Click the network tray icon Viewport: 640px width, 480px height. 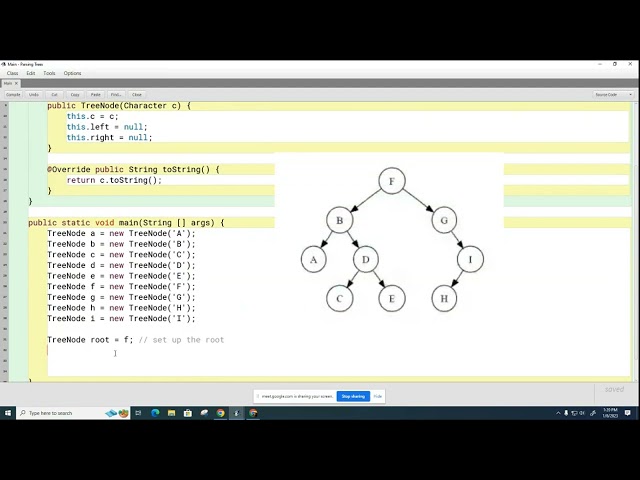coord(574,413)
